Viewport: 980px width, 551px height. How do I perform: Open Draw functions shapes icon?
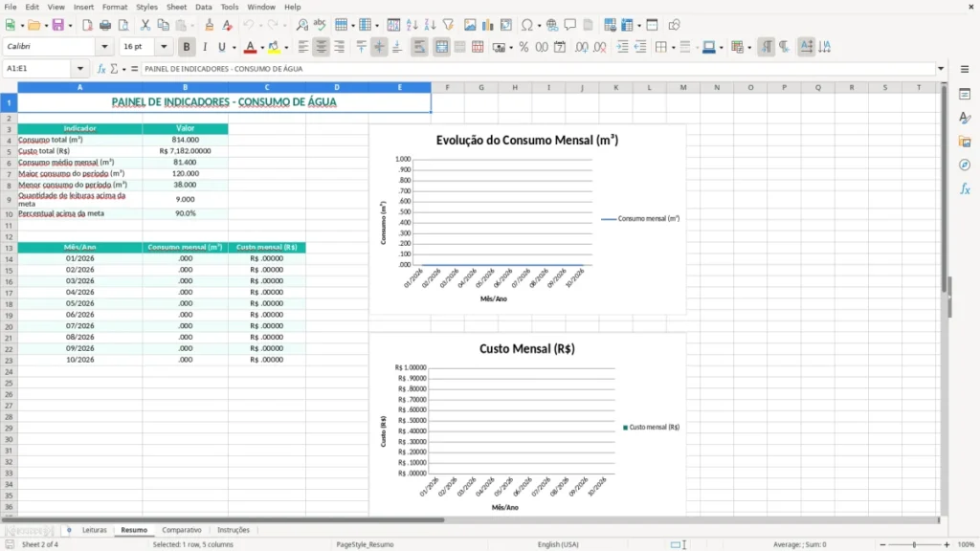tap(674, 25)
